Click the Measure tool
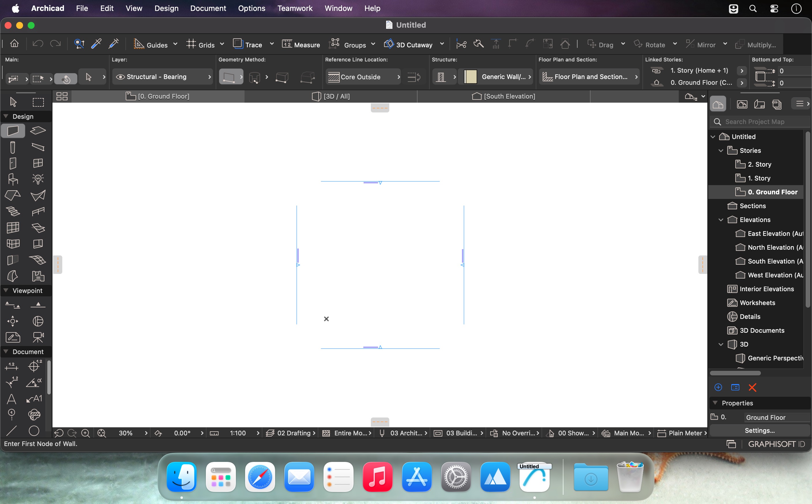 click(x=301, y=44)
